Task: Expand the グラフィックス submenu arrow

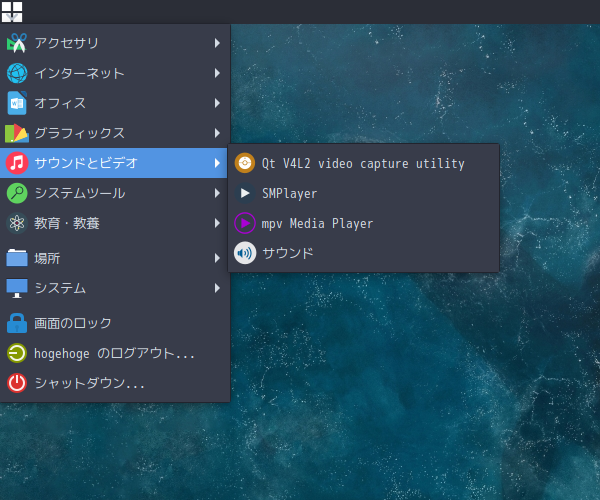Action: (217, 133)
